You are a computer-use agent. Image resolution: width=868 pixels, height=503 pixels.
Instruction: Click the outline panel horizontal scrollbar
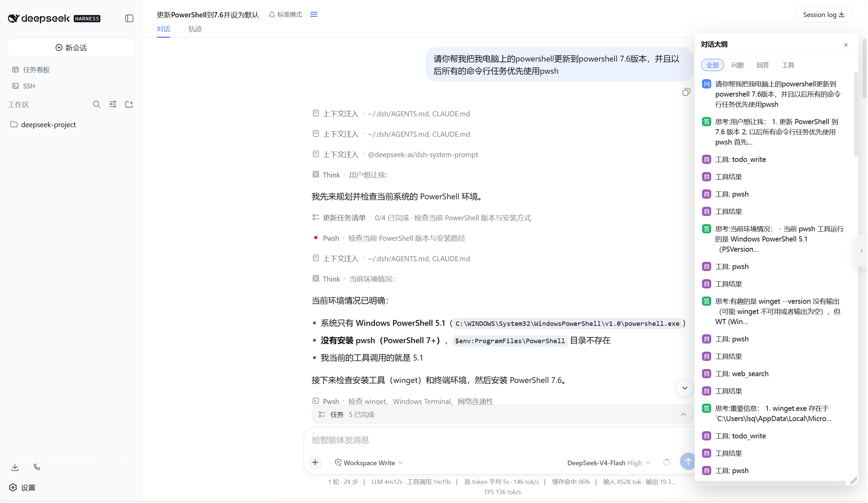click(x=771, y=483)
